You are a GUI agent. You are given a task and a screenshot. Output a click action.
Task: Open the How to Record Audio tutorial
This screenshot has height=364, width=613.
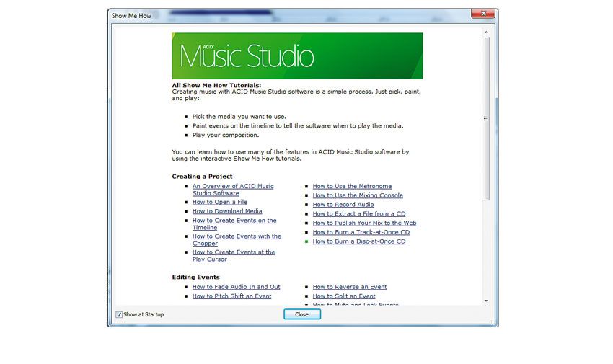(x=343, y=205)
